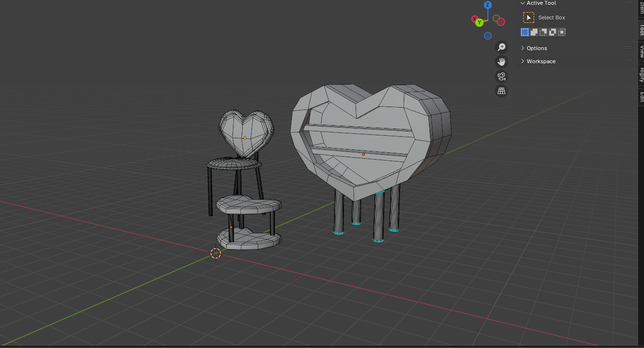Enable Invert existing selection mode
Image resolution: width=644 pixels, height=348 pixels.
pyautogui.click(x=553, y=32)
